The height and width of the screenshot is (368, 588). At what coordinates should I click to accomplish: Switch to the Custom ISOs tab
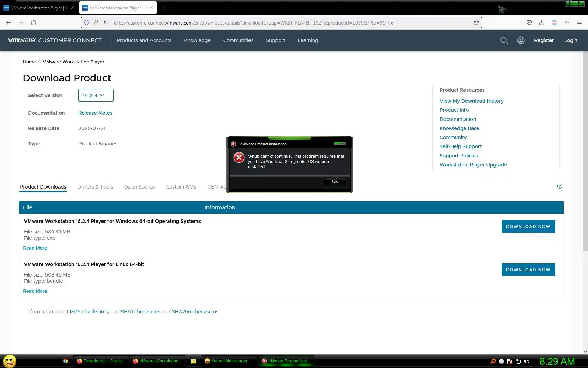coord(181,187)
